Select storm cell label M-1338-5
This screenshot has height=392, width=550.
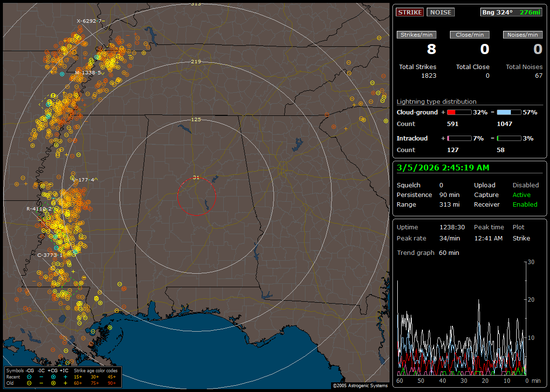click(x=87, y=72)
